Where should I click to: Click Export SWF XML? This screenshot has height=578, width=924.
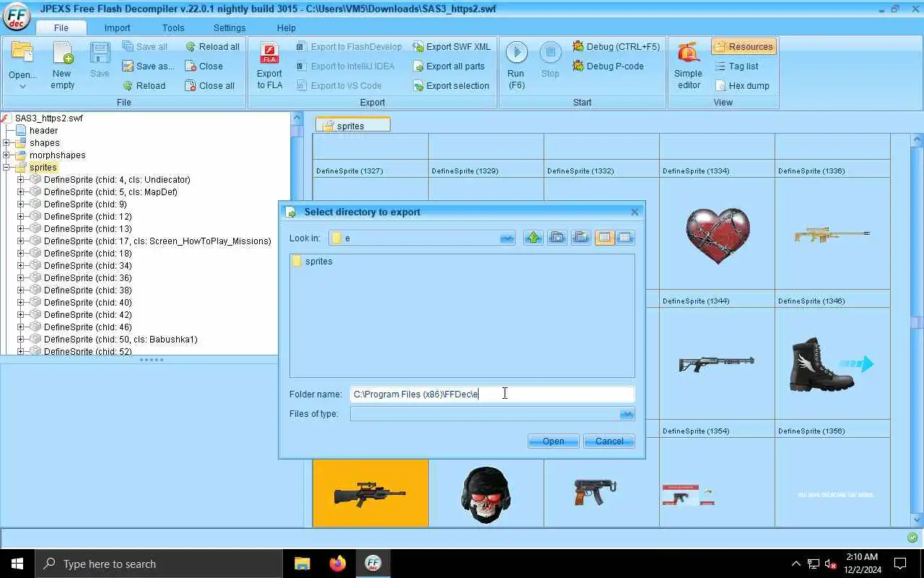[451, 46]
